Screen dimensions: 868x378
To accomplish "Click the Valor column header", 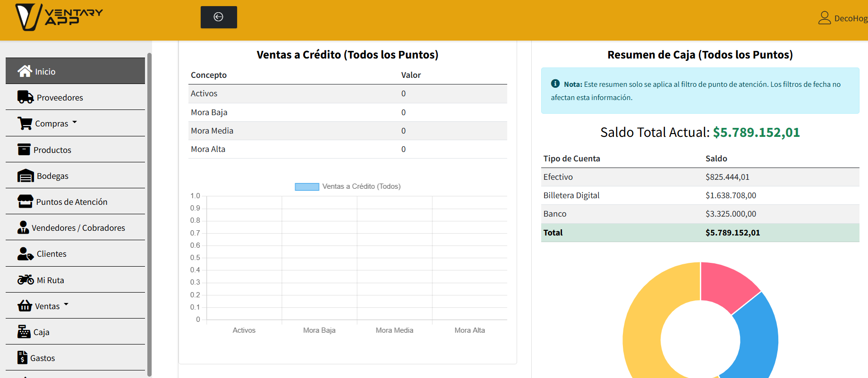I will tap(411, 75).
